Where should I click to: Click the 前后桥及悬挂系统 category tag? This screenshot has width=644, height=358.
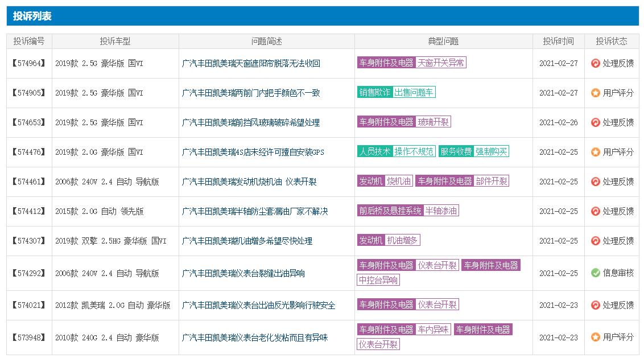[x=390, y=211]
